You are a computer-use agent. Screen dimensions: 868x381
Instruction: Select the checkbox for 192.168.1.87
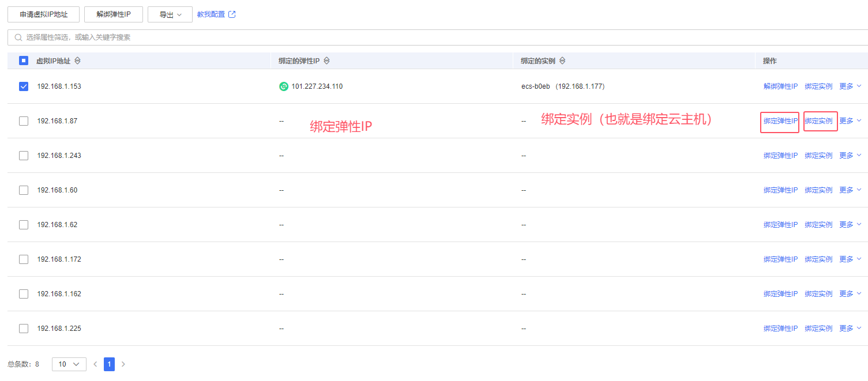click(x=24, y=121)
